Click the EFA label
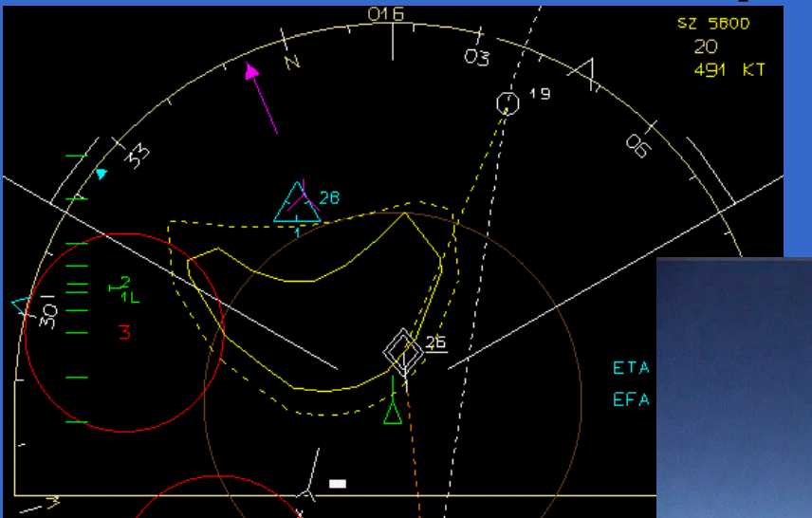Viewport: 812px width, 518px height. pos(631,399)
